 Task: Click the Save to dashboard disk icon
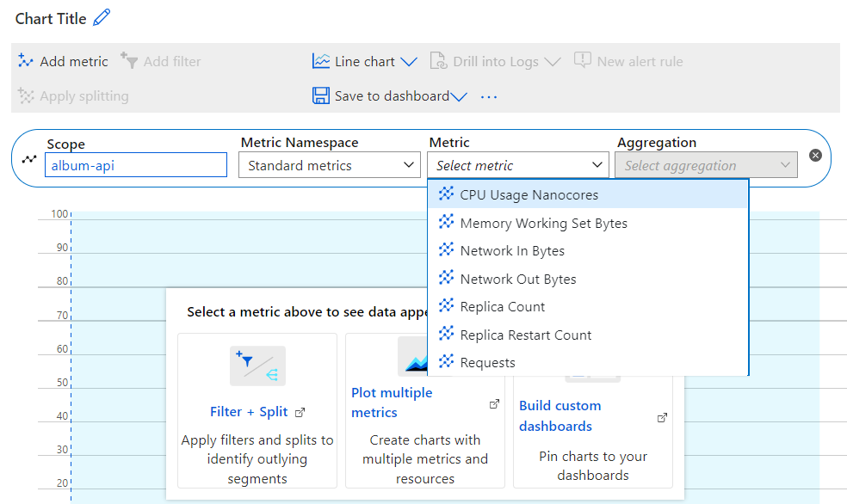click(321, 95)
